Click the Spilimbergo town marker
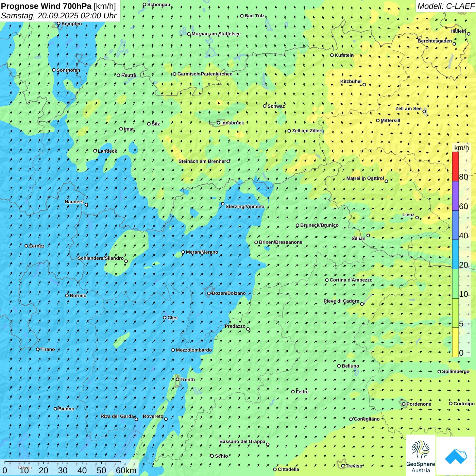Screen dimensions: 476x476 click(439, 372)
